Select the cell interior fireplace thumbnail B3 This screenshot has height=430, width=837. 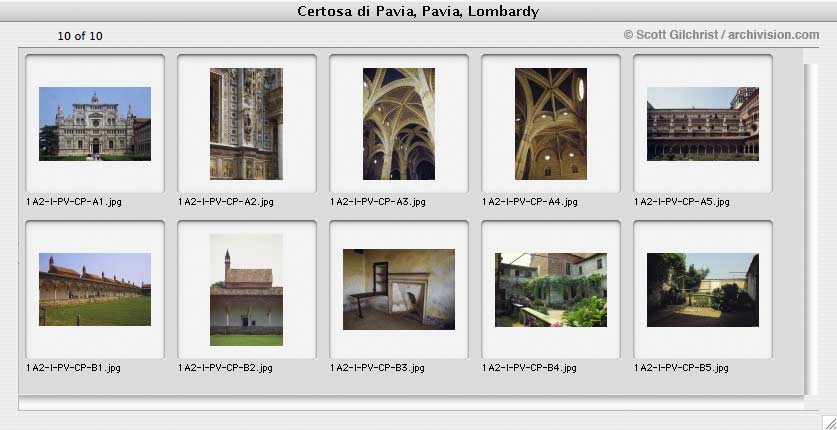point(399,290)
